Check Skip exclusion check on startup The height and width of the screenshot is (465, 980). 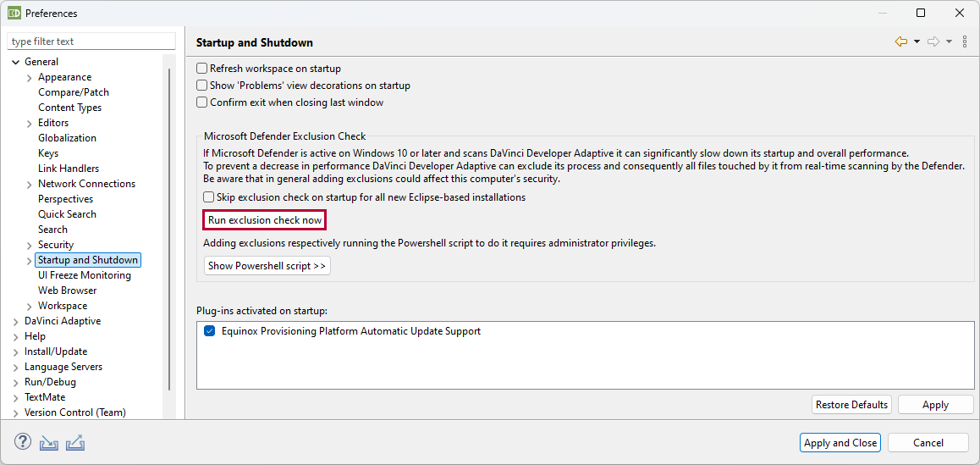click(x=209, y=197)
